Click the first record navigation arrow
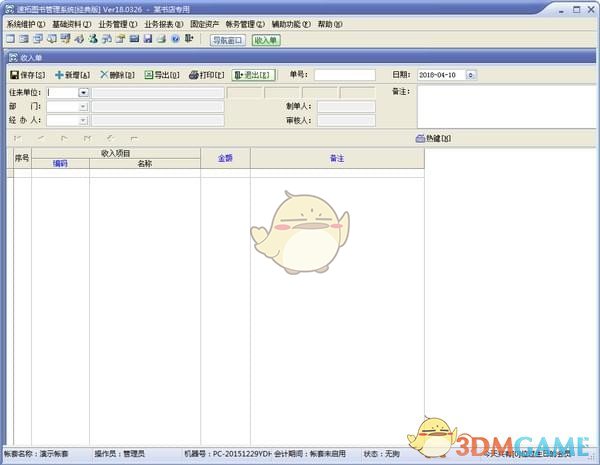This screenshot has height=465, width=600. tap(18, 139)
